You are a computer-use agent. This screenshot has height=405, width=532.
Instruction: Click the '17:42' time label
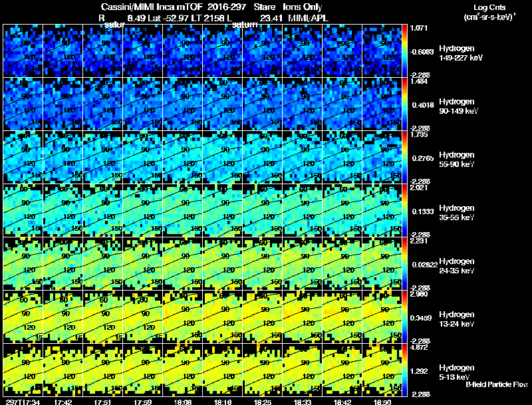tap(63, 402)
